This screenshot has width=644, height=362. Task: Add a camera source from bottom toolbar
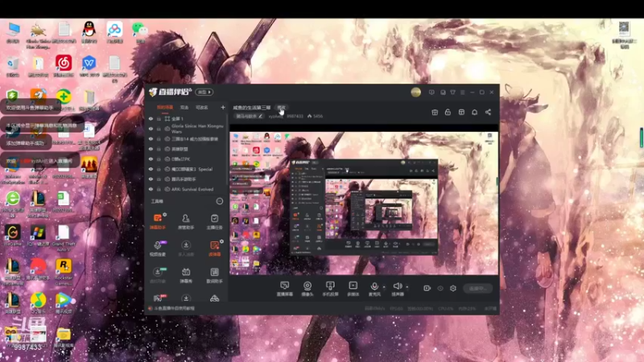click(308, 289)
